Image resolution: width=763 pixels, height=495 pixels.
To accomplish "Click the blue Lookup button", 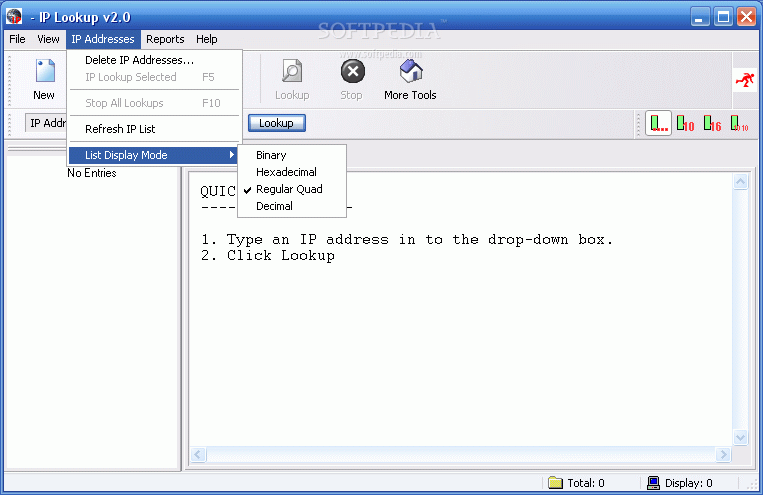I will click(x=276, y=123).
